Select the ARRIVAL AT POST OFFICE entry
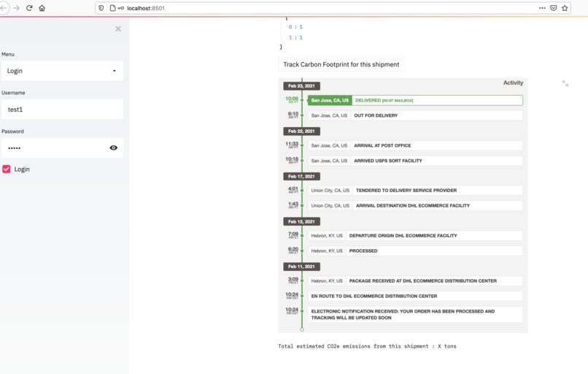The width and height of the screenshot is (588, 374). click(415, 145)
